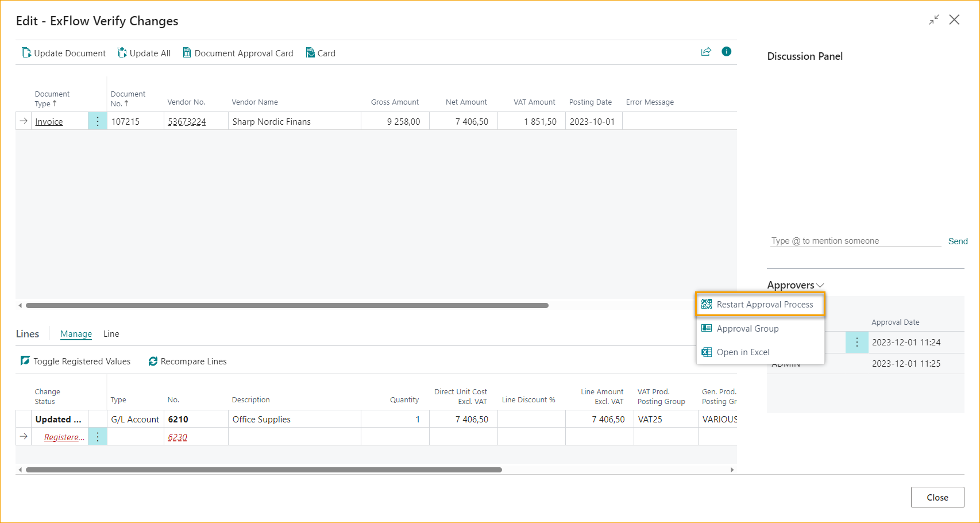Open vendor number 53673224 link
This screenshot has width=980, height=523.
click(x=187, y=121)
